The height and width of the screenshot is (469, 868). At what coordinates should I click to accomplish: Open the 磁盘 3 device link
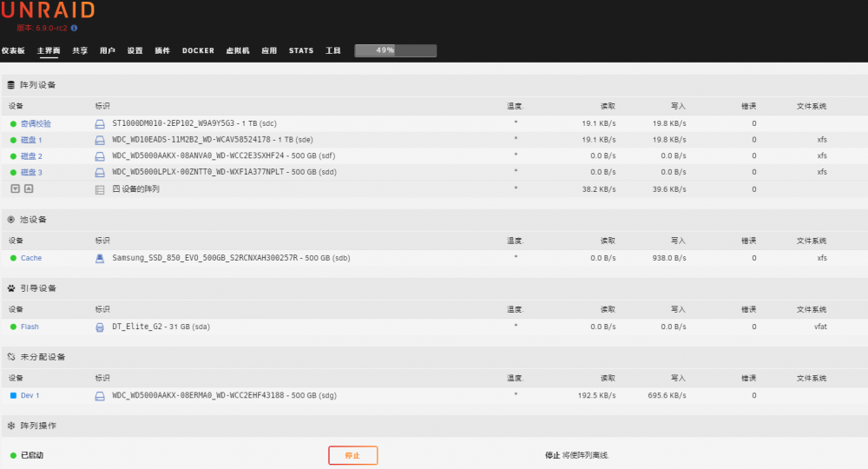(31, 172)
